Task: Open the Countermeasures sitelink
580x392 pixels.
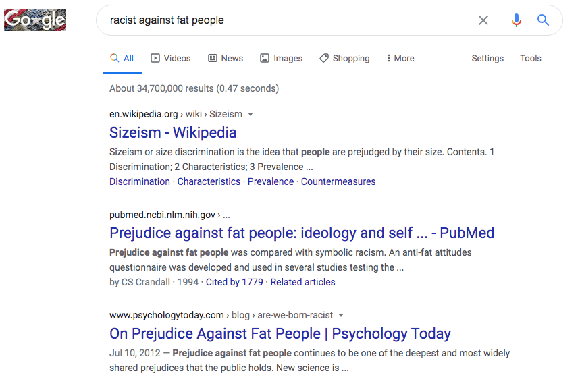Action: (338, 181)
